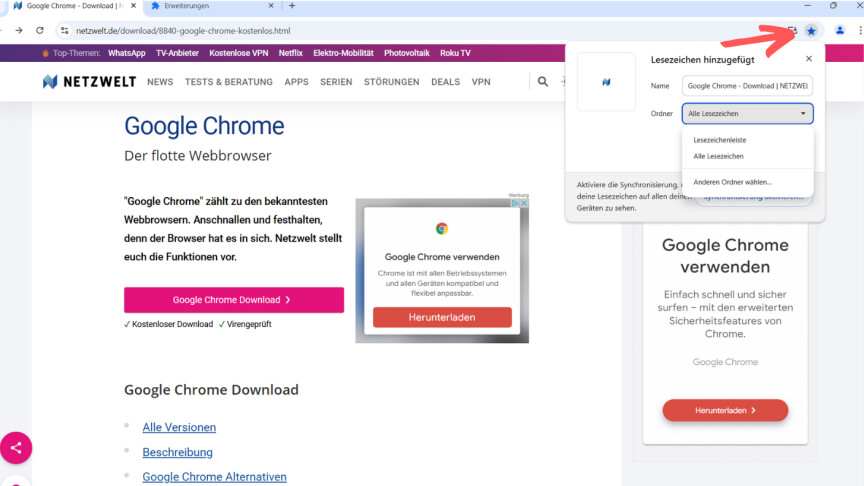864x486 pixels.
Task: Click the bookmark star icon in address bar
Action: coord(811,31)
